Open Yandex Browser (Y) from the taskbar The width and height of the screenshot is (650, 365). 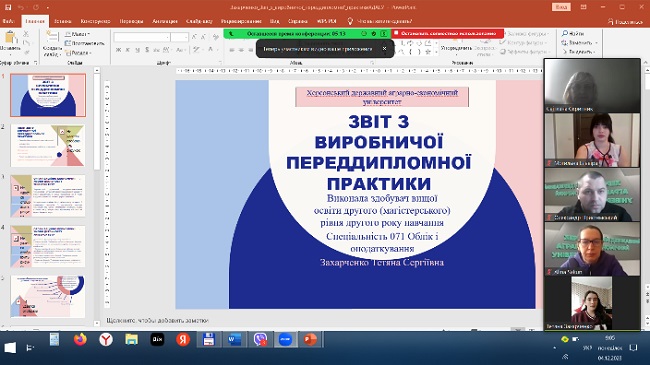click(106, 340)
